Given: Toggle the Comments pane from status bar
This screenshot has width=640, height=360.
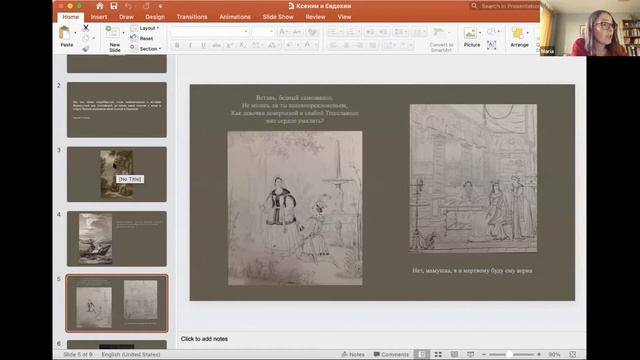Looking at the screenshot, I should 391,354.
